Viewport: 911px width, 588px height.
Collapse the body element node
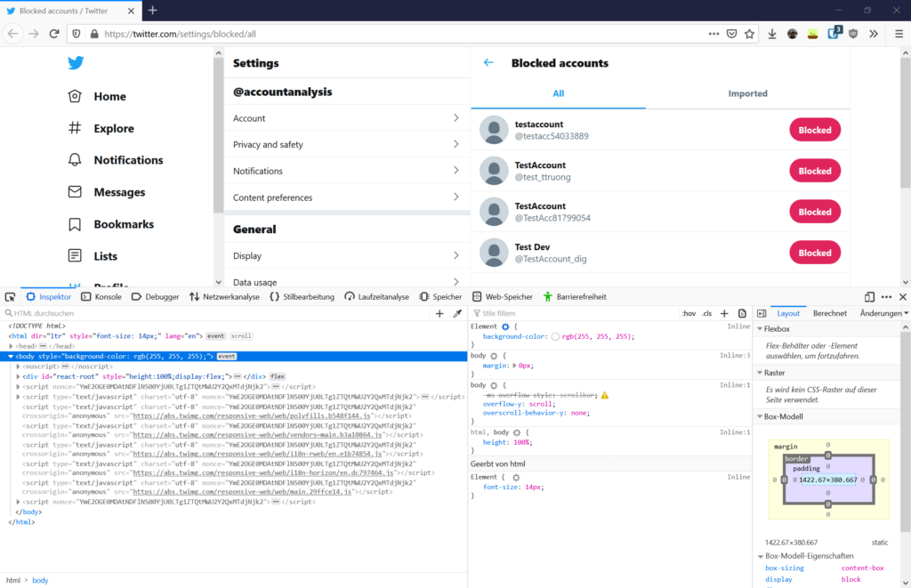[11, 356]
